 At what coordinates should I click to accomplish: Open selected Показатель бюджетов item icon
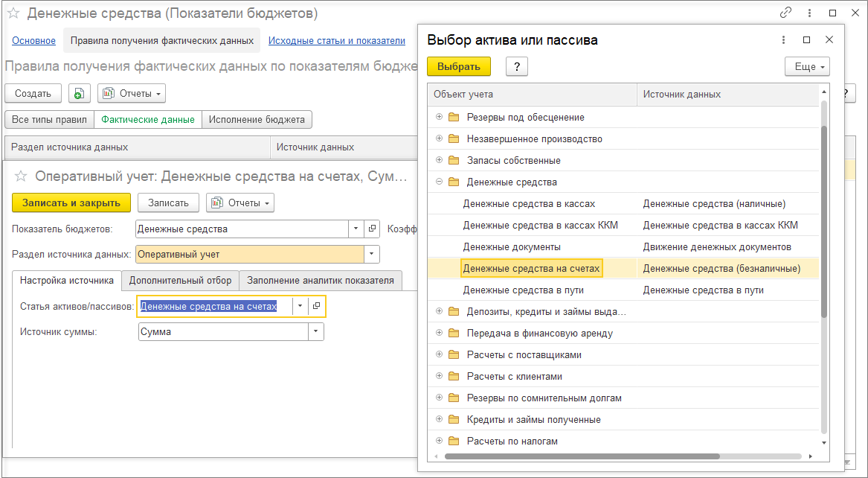tap(373, 229)
